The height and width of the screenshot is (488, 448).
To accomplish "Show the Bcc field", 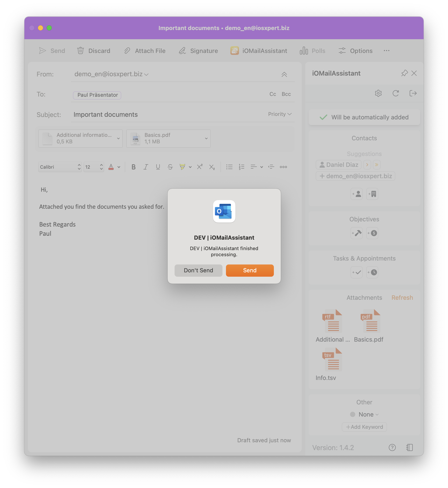I will pos(286,94).
